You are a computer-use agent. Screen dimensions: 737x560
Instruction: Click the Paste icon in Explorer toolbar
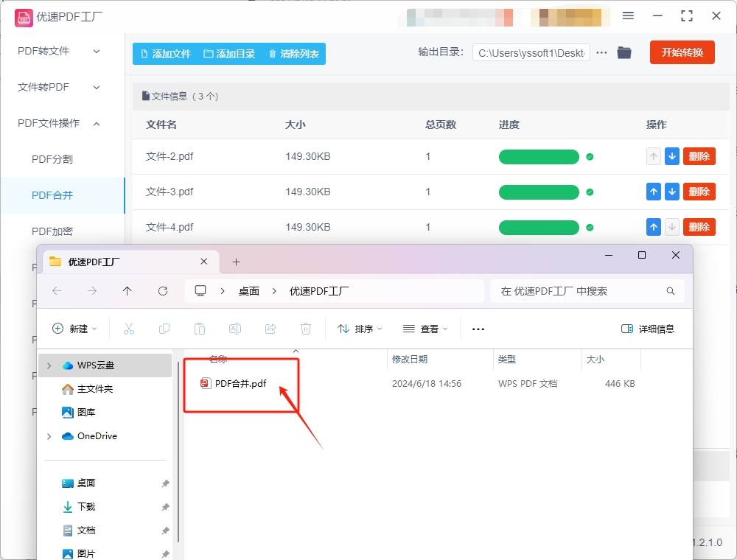(199, 329)
